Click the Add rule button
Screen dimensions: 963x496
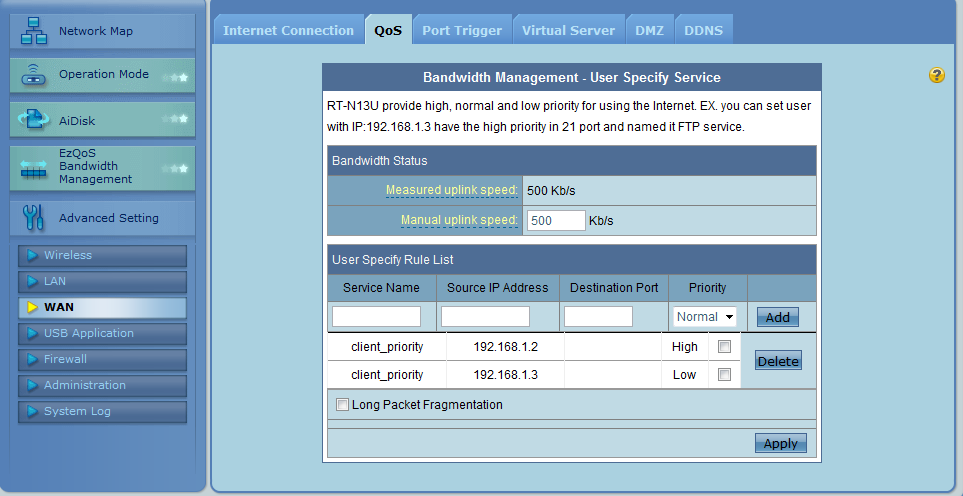pyautogui.click(x=778, y=317)
